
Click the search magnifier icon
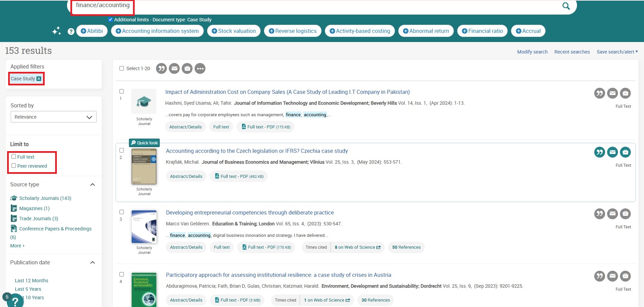click(566, 6)
